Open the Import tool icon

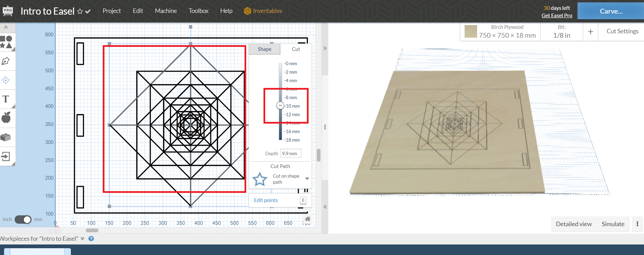click(x=6, y=156)
